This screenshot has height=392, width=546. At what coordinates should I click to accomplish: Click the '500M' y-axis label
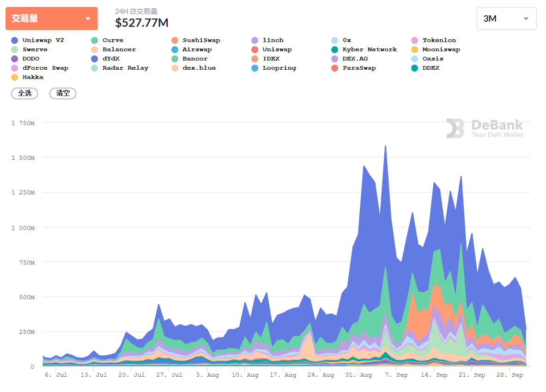click(27, 298)
